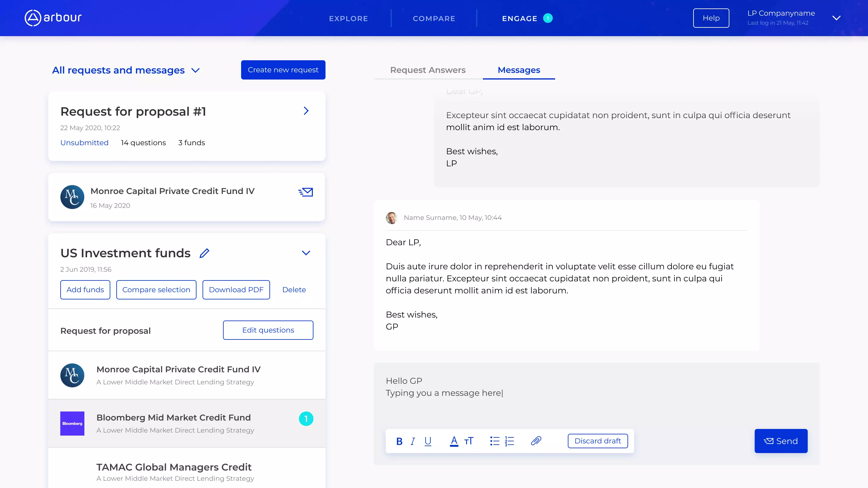The image size is (868, 488).
Task: Insert a numbered list
Action: click(509, 441)
